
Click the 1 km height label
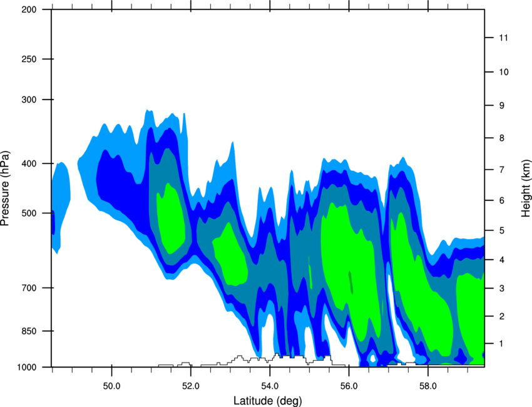[501, 344]
